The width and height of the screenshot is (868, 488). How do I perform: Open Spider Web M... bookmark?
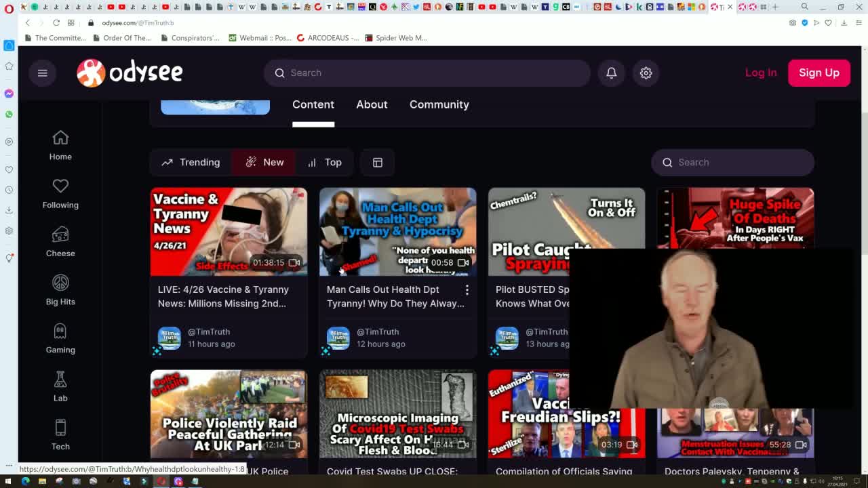point(396,38)
